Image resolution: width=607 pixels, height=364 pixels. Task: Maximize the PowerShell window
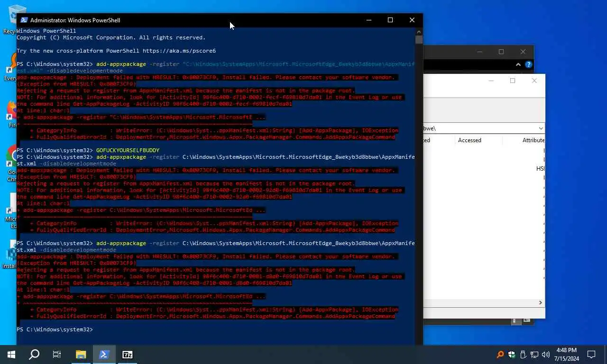pyautogui.click(x=390, y=20)
